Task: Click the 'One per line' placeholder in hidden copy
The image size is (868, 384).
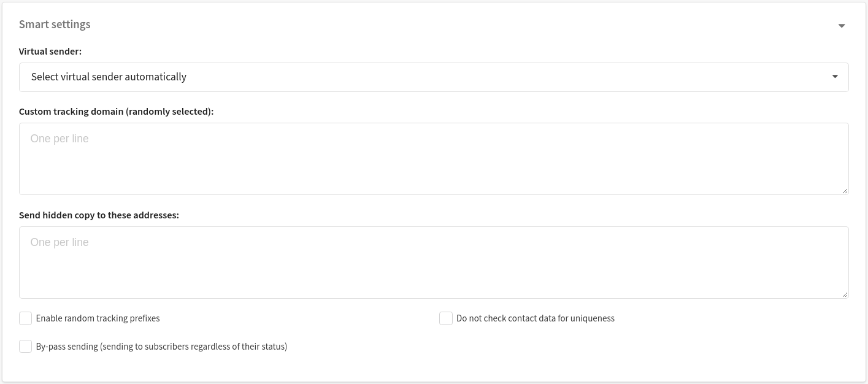Action: tap(60, 242)
